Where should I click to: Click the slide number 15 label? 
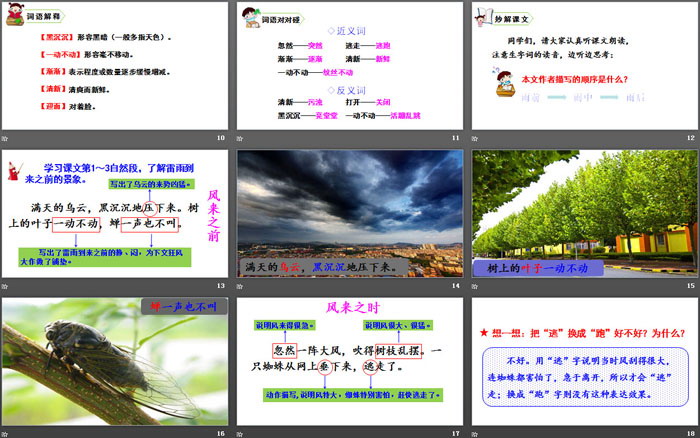coord(690,285)
